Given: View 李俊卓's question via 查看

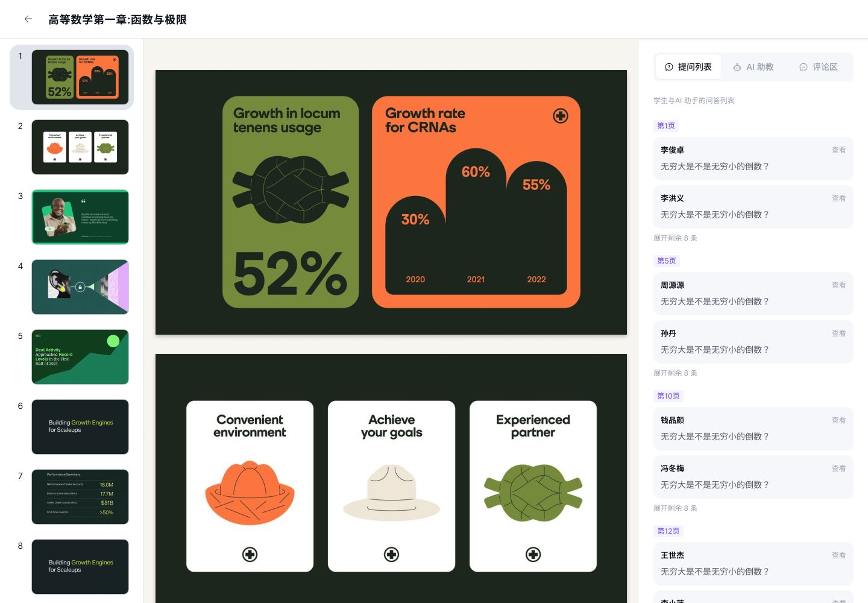Looking at the screenshot, I should pos(838,150).
